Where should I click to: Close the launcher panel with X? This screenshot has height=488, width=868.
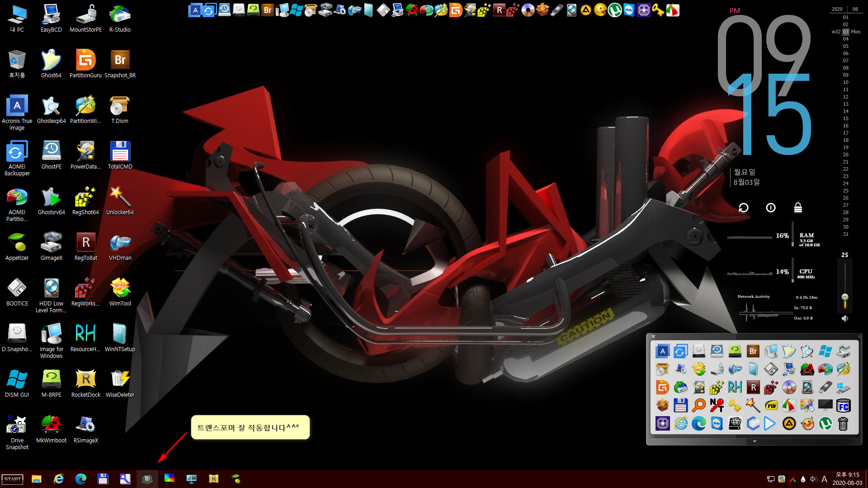point(653,337)
